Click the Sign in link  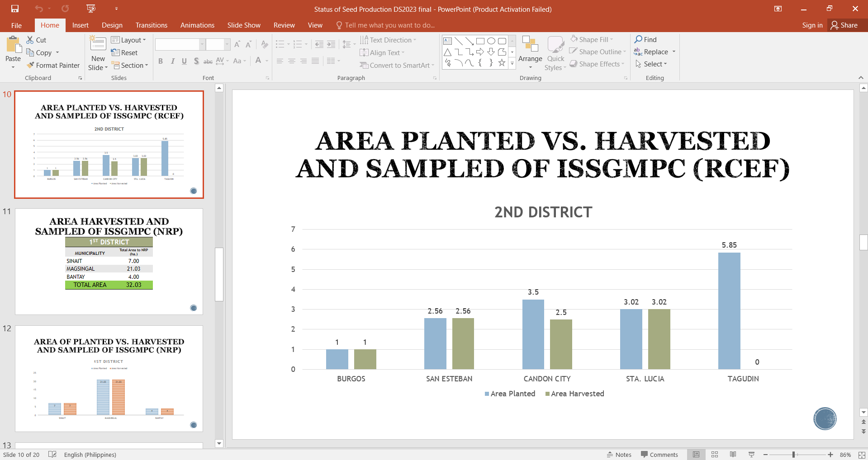pos(812,25)
